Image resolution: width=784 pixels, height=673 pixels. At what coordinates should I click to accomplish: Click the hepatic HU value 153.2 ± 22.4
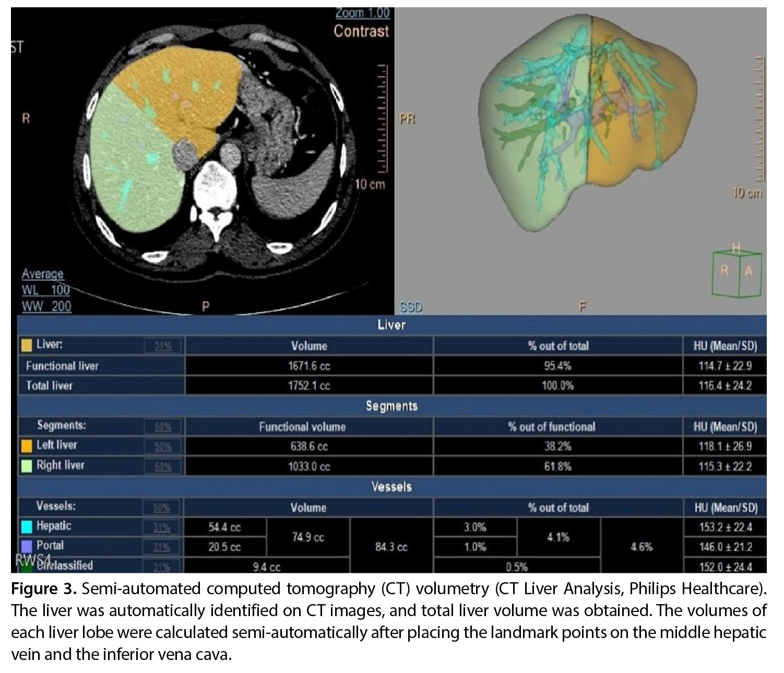point(726,527)
